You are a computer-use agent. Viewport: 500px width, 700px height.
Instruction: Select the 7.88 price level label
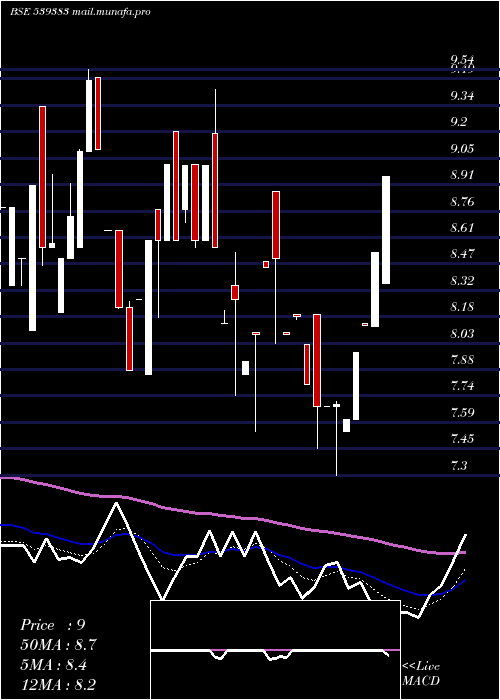pyautogui.click(x=462, y=360)
